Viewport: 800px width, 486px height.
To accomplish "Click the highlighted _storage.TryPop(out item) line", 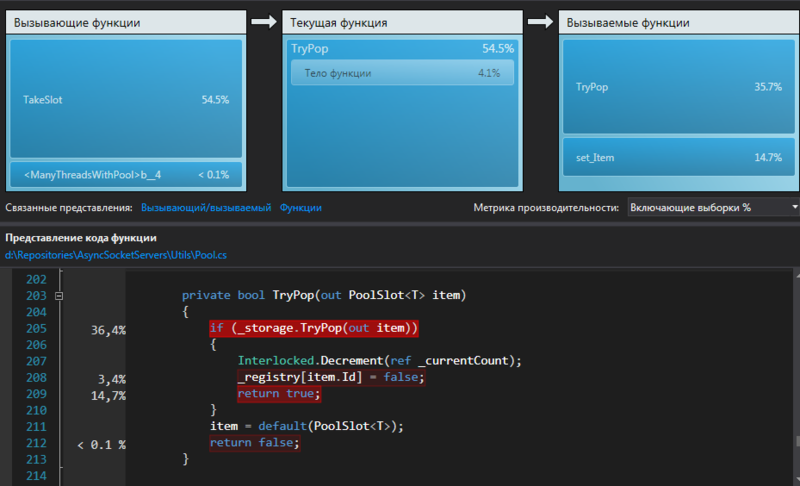I will click(313, 328).
